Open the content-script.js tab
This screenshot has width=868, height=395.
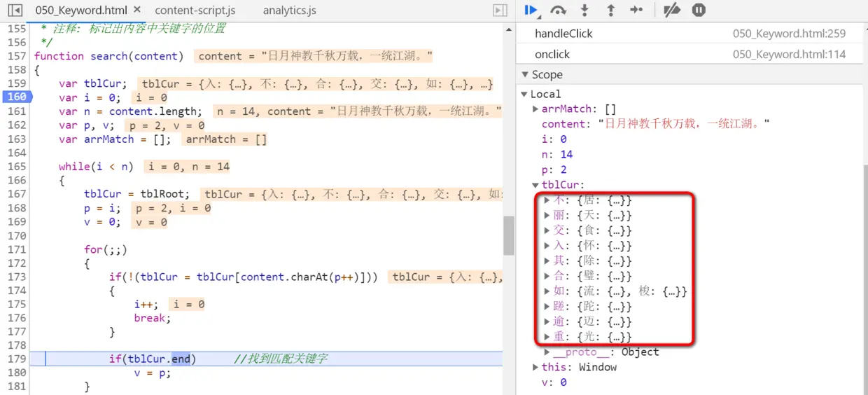195,11
